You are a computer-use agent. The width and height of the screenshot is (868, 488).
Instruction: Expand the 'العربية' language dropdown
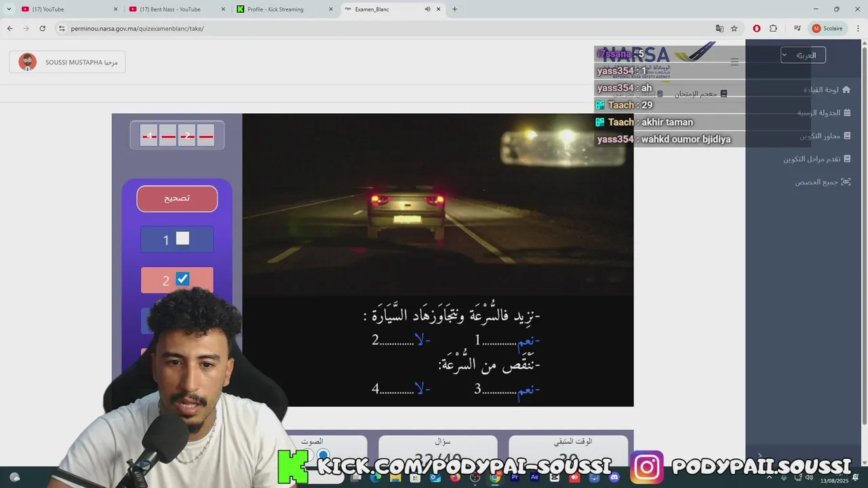(803, 55)
